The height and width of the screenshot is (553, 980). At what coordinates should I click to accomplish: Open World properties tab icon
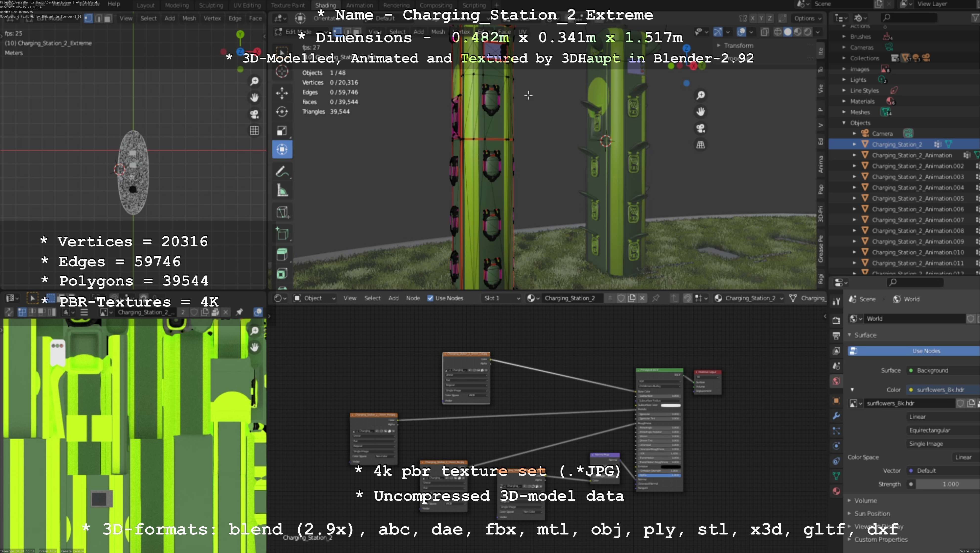coord(836,381)
